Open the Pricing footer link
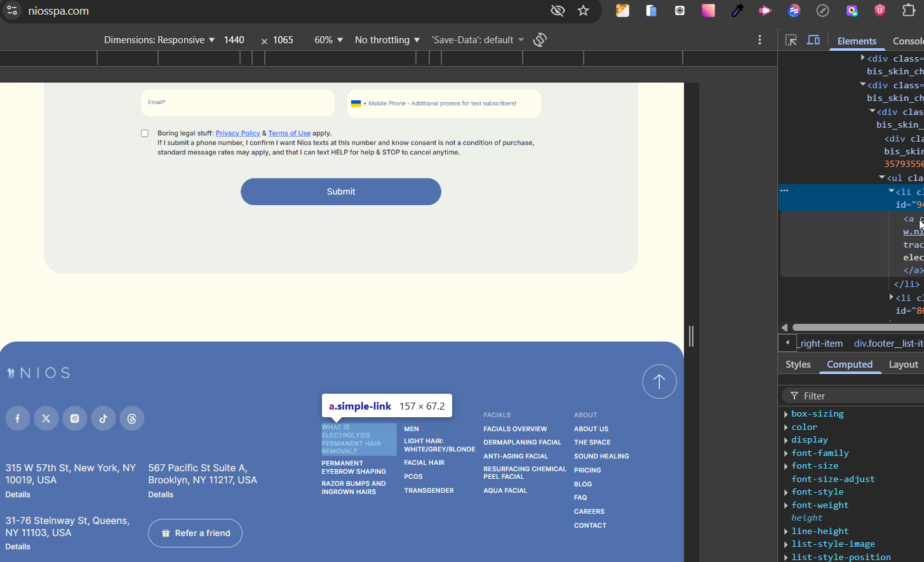The height and width of the screenshot is (562, 924). tap(587, 471)
